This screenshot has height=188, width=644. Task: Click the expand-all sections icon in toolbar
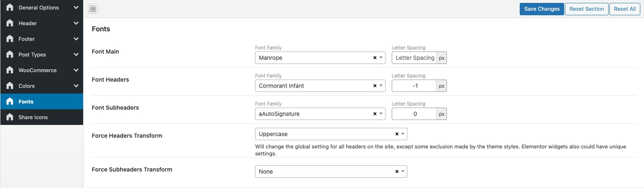93,9
